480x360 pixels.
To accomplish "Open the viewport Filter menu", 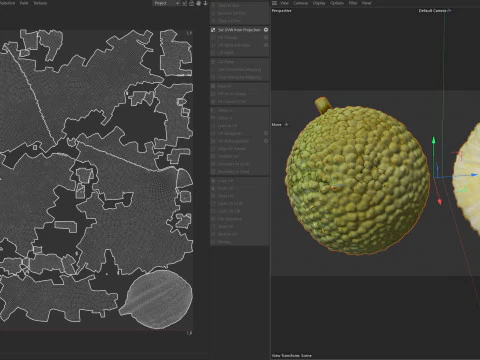I will [353, 3].
